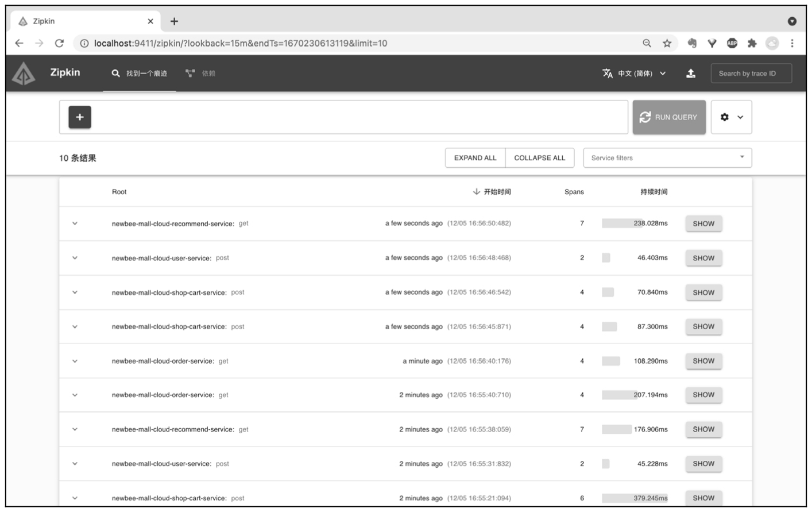Image resolution: width=812 pixels, height=512 pixels.
Task: Click the 持续时间 column header
Action: (x=654, y=192)
